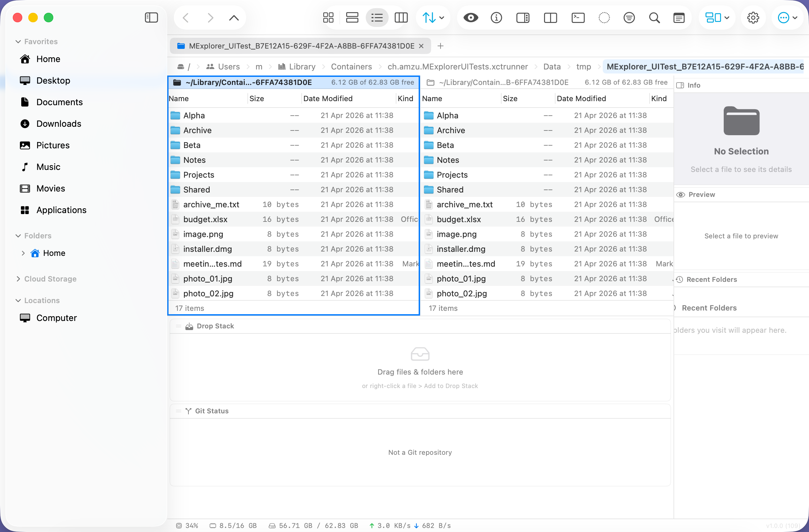Open Pictures in sidebar

(53, 145)
